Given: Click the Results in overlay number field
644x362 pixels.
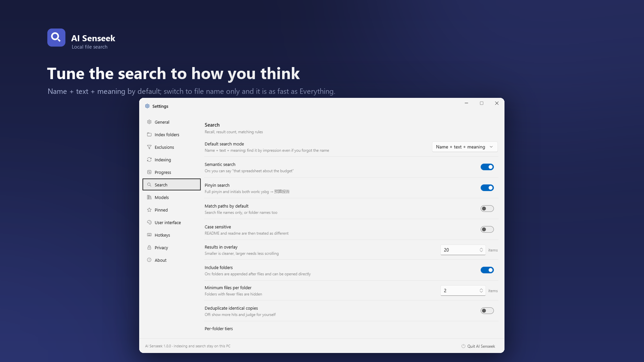Looking at the screenshot, I should (463, 250).
